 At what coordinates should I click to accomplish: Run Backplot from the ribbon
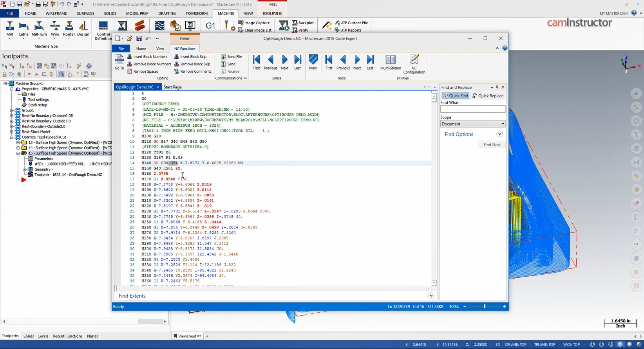coord(303,23)
